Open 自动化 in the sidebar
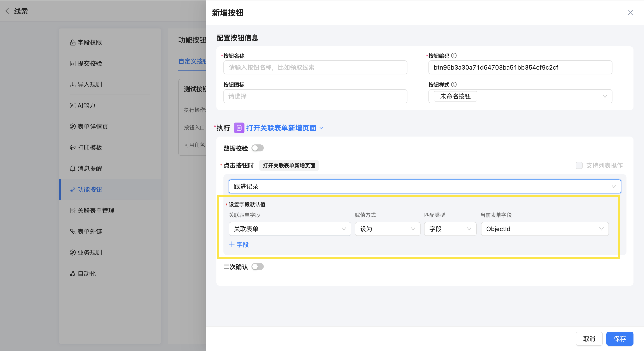Image resolution: width=644 pixels, height=351 pixels. click(110, 274)
